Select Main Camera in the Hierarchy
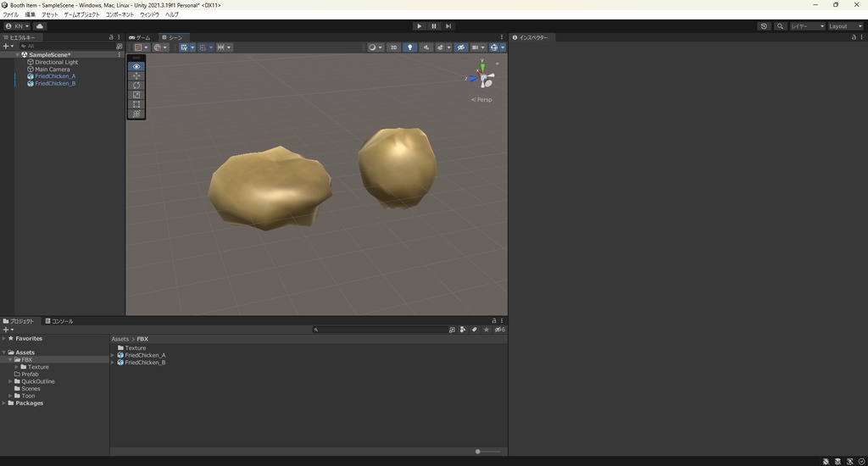This screenshot has width=868, height=466. coord(53,69)
